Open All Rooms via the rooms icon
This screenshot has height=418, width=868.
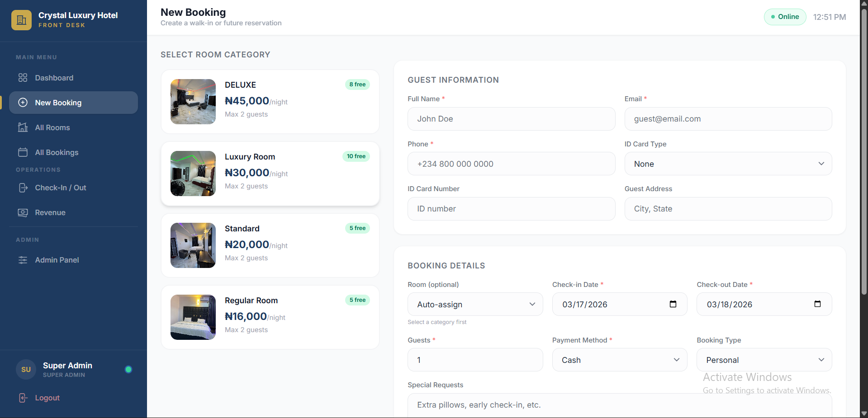[x=23, y=127]
